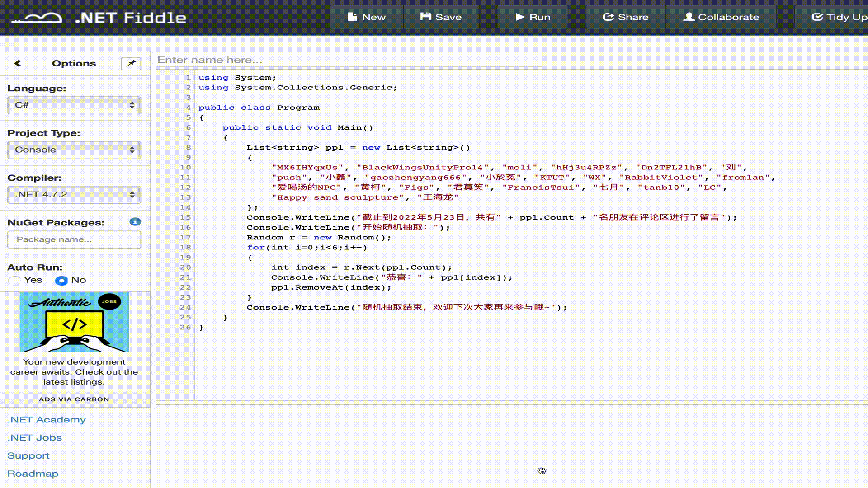Screen dimensions: 868x488
Task: Click the Roadmap link
Action: click(x=33, y=474)
